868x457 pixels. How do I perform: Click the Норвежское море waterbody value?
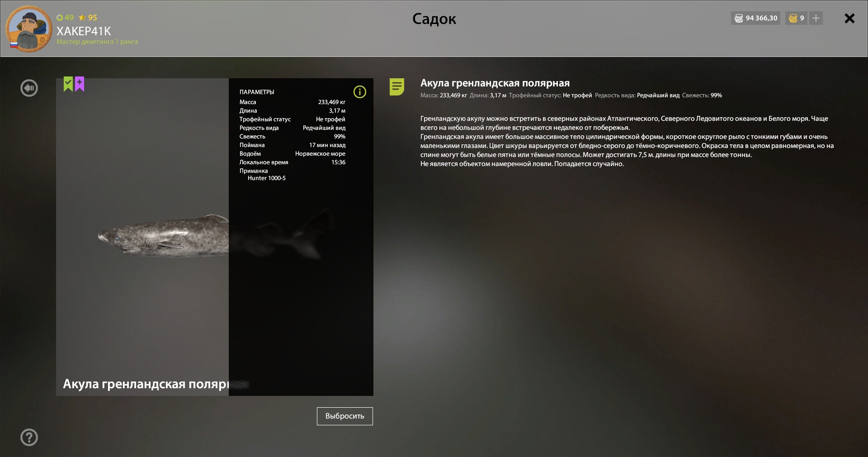coord(320,154)
